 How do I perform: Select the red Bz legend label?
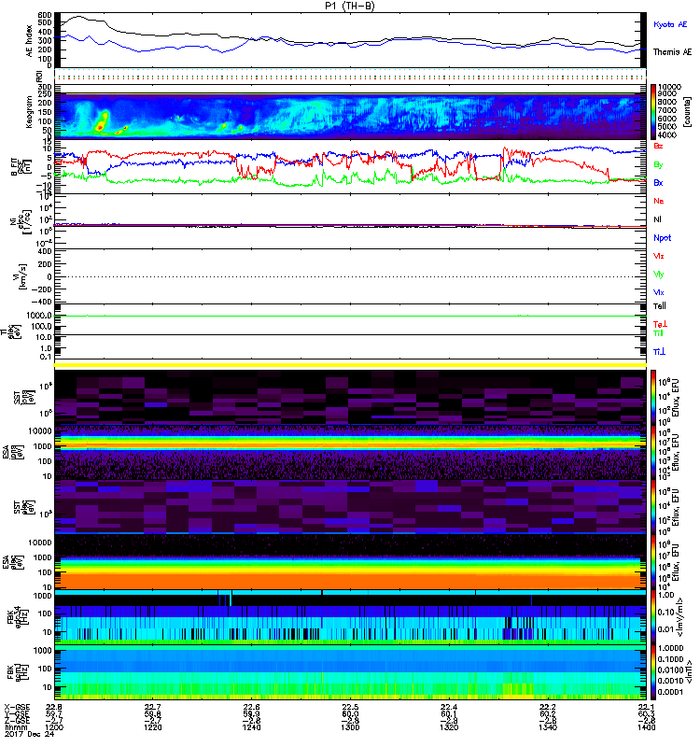tap(659, 147)
